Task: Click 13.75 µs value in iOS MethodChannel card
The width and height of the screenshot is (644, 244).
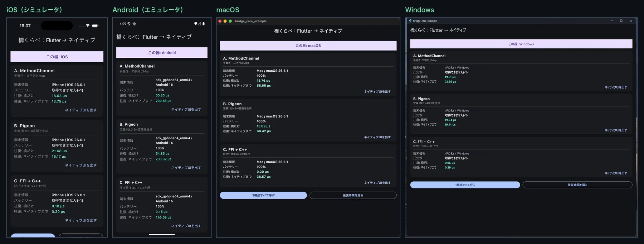Action: [x=59, y=101]
